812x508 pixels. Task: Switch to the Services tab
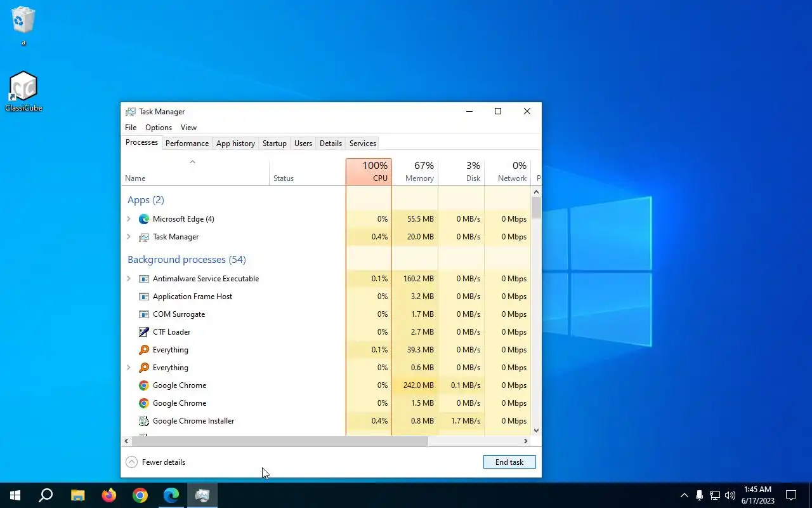pyautogui.click(x=363, y=144)
